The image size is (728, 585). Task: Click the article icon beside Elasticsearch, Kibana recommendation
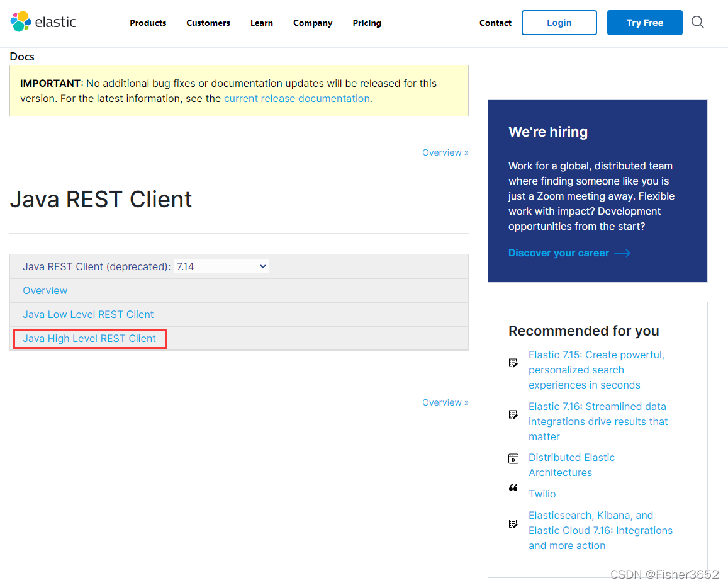(x=513, y=524)
